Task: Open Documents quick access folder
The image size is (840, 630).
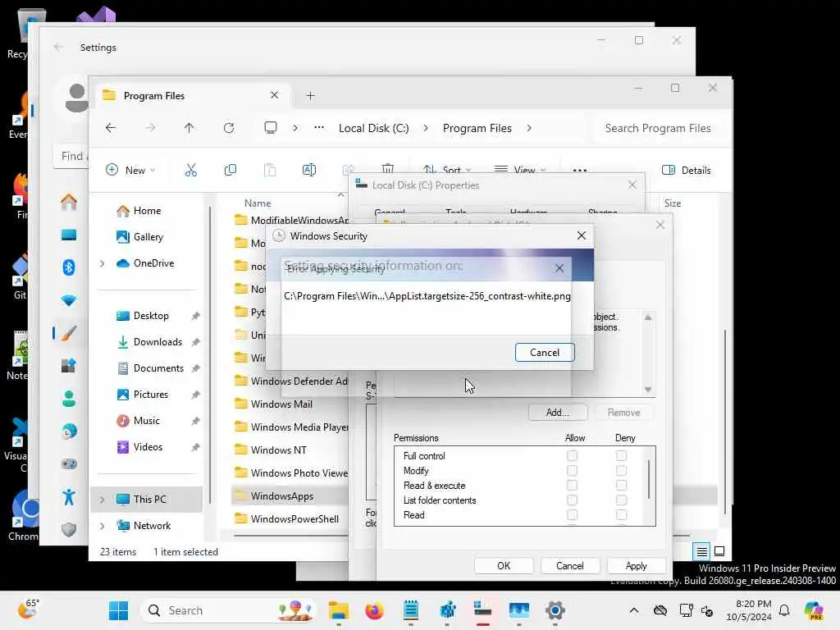Action: click(x=150, y=368)
